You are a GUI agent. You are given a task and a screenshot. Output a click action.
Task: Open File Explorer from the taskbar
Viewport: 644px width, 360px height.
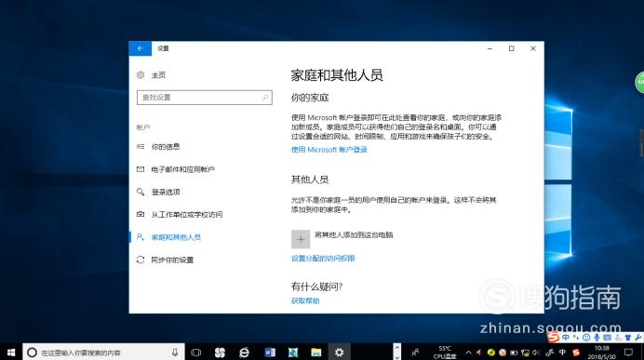click(x=315, y=353)
